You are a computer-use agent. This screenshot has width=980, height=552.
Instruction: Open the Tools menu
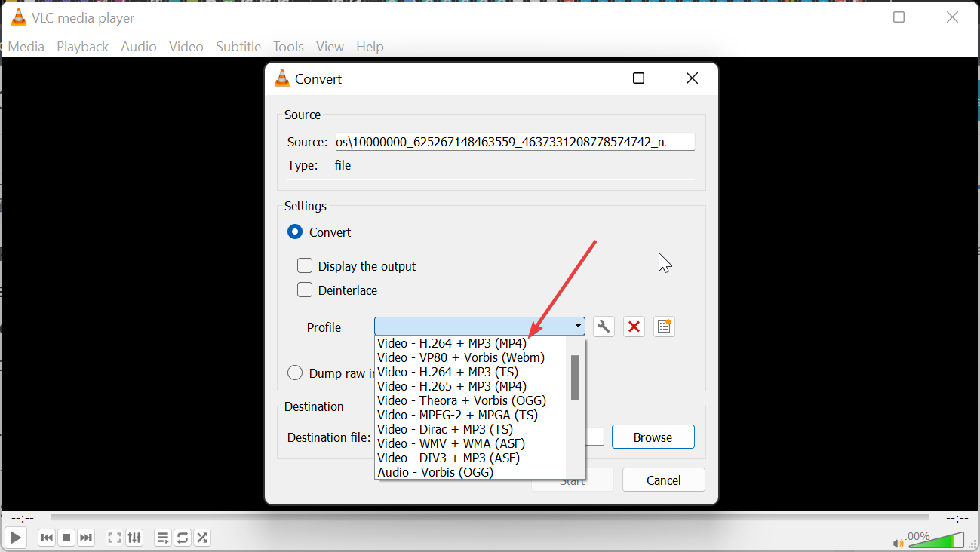288,47
